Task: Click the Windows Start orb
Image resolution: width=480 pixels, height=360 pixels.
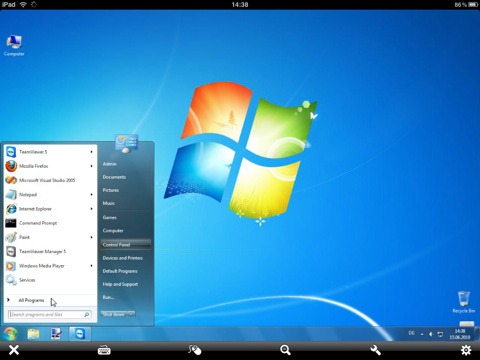Action: pyautogui.click(x=10, y=333)
